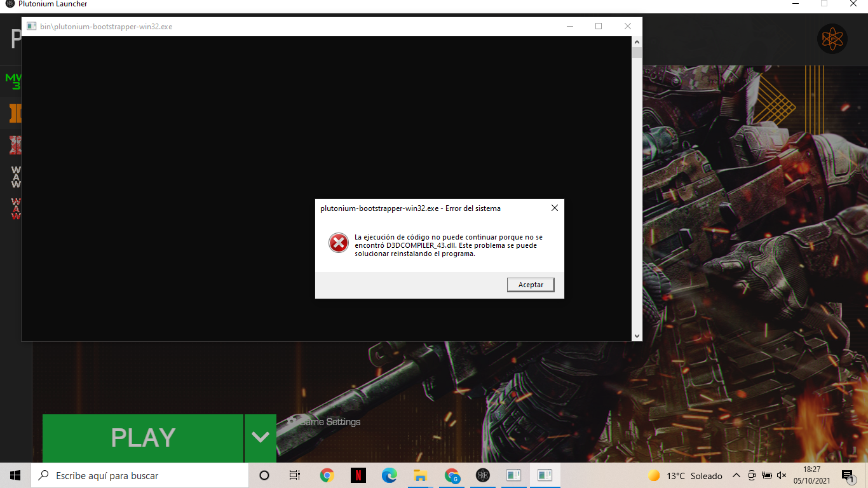
Task: Select the white WAW game icon
Action: point(16,177)
